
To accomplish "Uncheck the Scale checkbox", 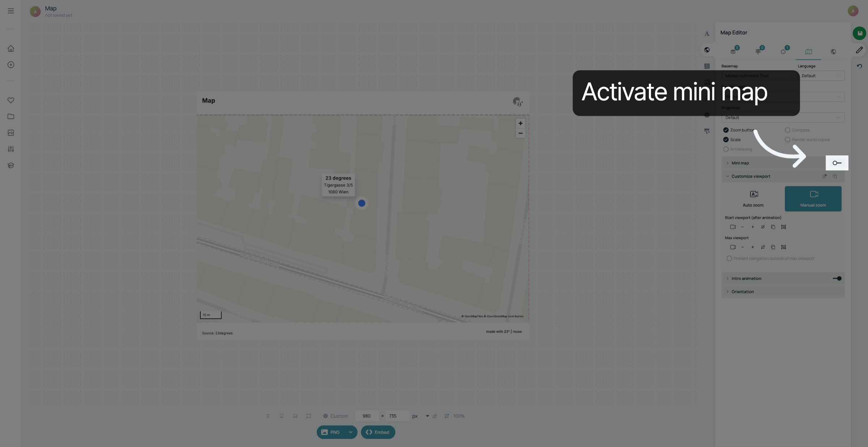I will coord(726,140).
